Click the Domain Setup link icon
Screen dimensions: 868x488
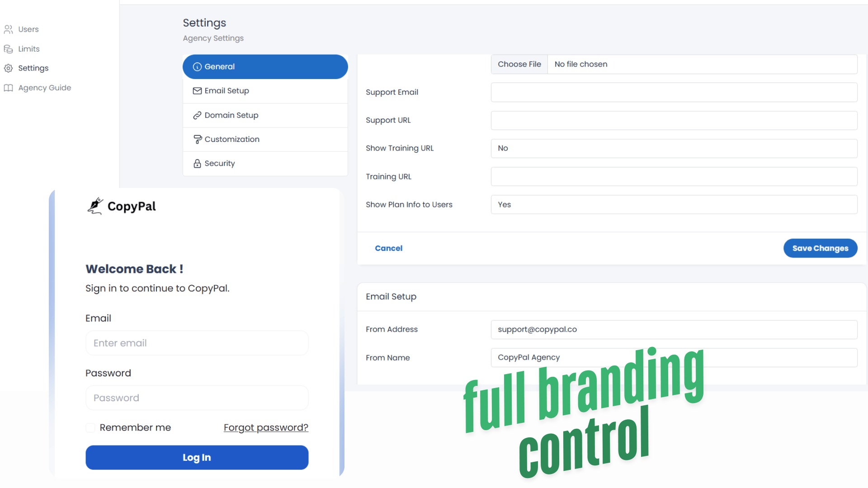point(197,115)
